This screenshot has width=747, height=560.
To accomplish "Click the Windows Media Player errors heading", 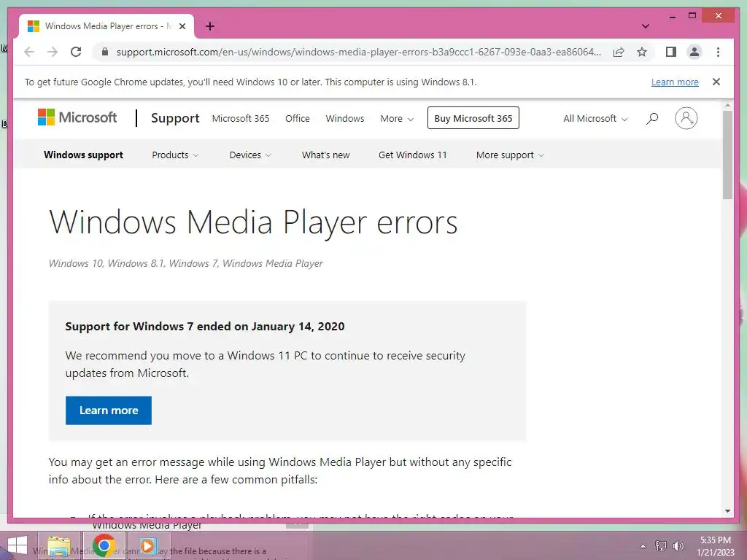I will pos(253,222).
